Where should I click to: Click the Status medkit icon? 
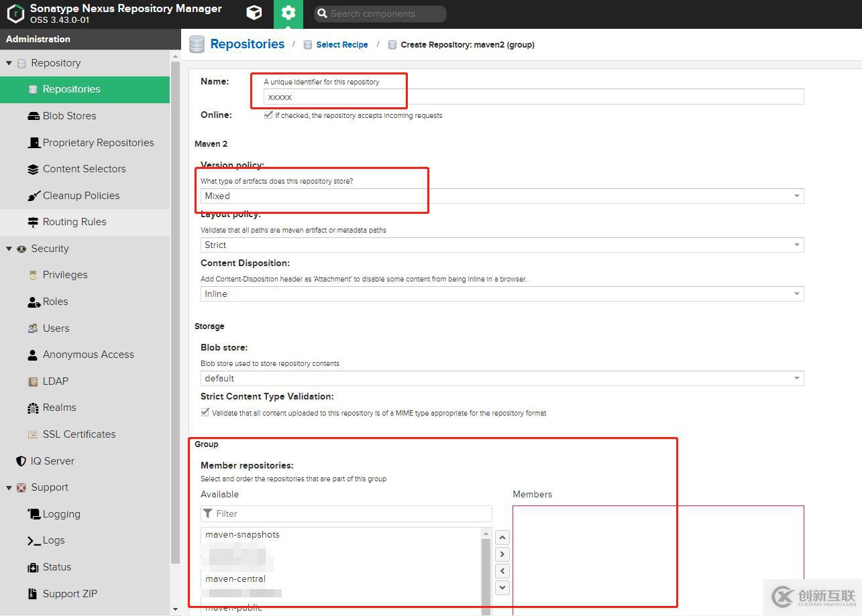pos(33,567)
